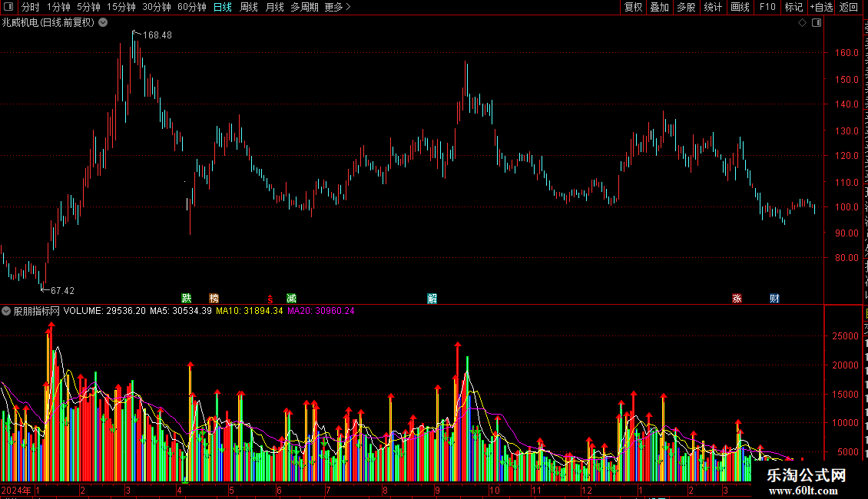
Task: Open the 跌 event marker on chart
Action: (x=187, y=298)
